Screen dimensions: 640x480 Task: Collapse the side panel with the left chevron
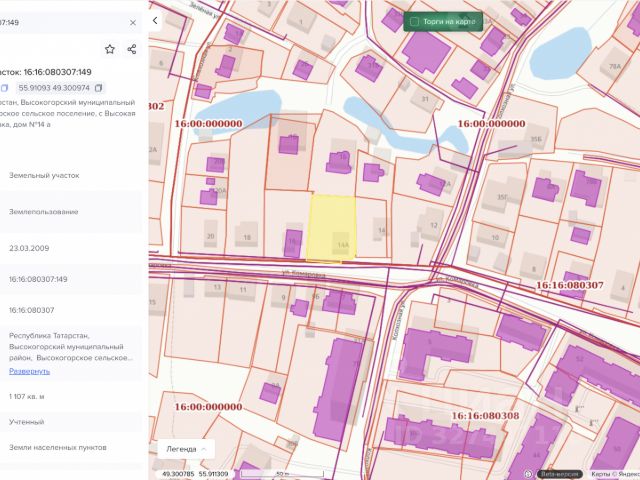[155, 20]
